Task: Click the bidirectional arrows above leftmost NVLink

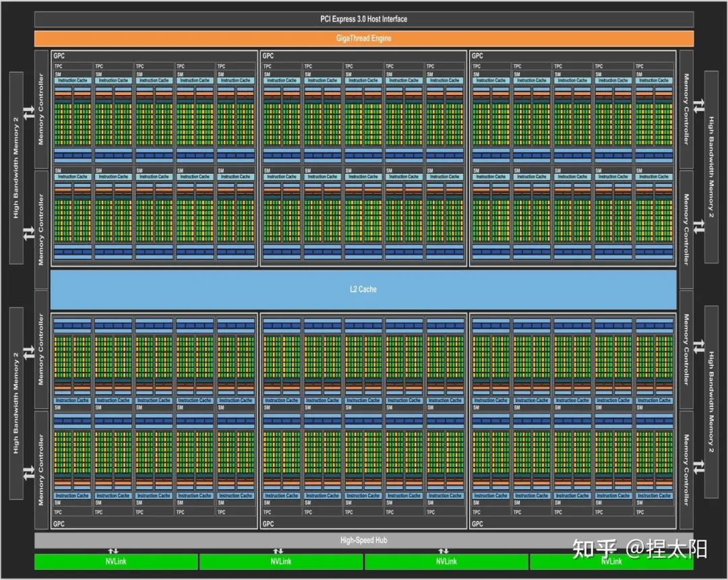Action: tap(113, 551)
